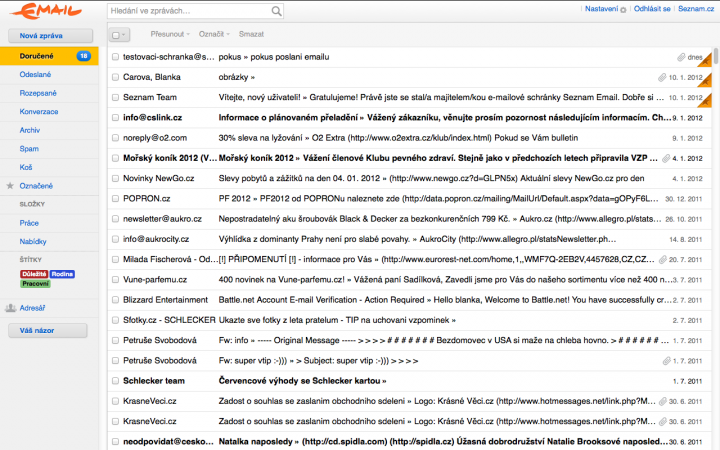Click the star icon next to Označené
This screenshot has height=450, width=720.
tap(10, 186)
